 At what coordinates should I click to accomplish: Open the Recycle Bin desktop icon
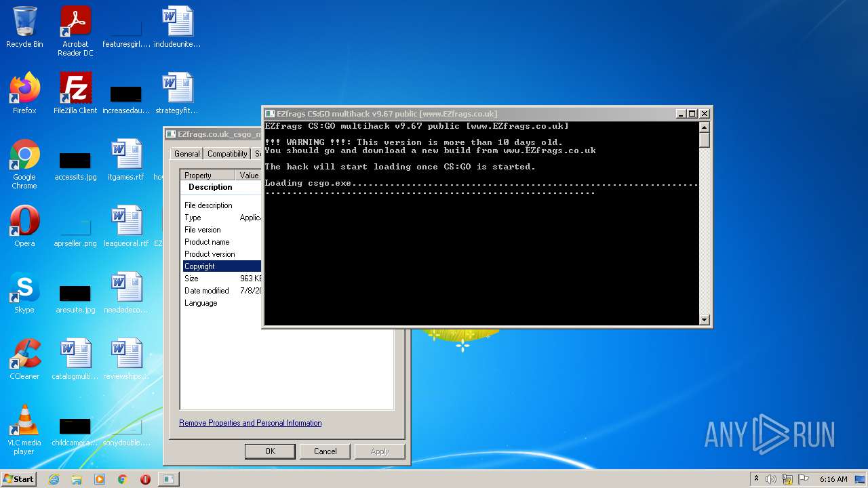[x=24, y=27]
